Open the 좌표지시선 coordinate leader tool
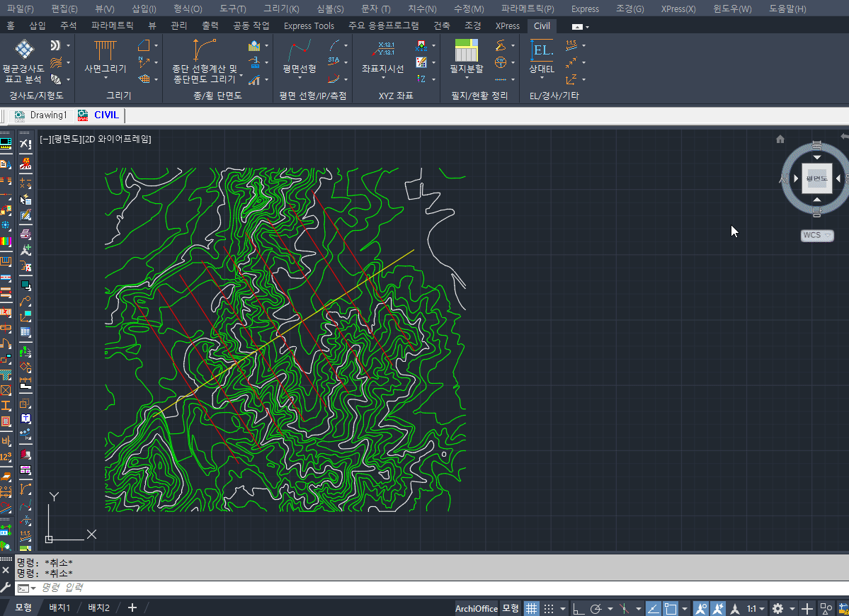Screen dimensions: 849x616 (382, 51)
